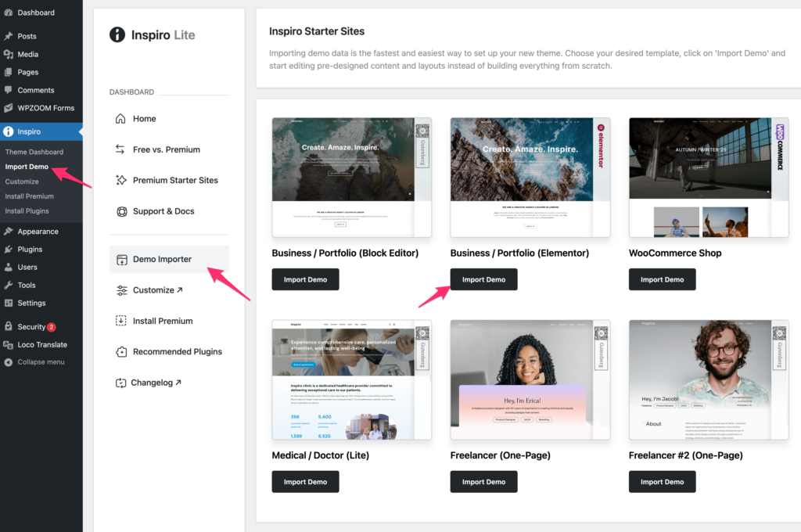
Task: Import the Business / Portfolio (Block Editor) demo
Action: [x=306, y=279]
